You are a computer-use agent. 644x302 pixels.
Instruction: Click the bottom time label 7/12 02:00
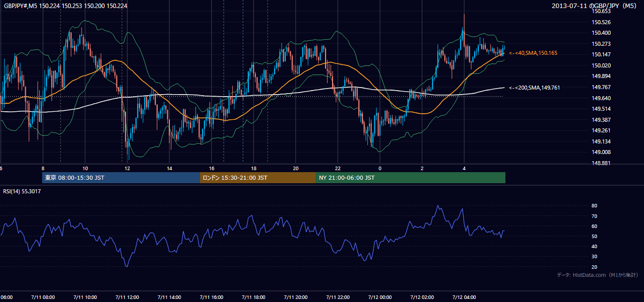point(422,297)
